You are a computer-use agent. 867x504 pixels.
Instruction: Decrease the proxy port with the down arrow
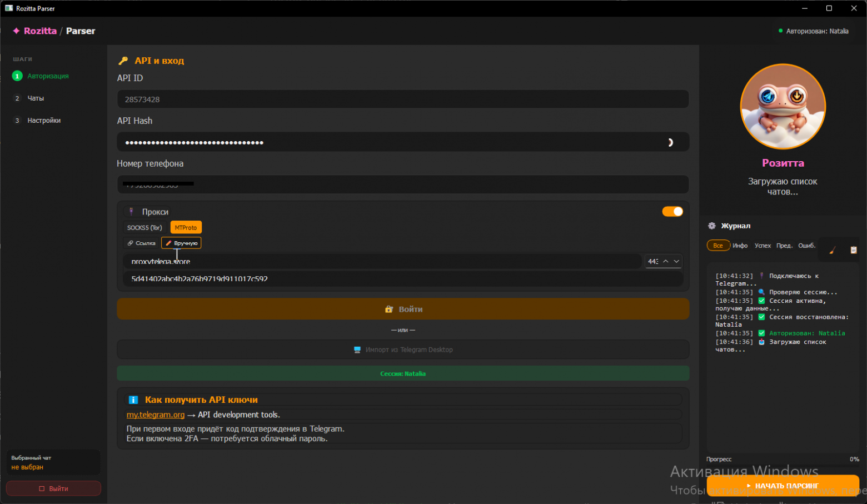[x=676, y=261]
